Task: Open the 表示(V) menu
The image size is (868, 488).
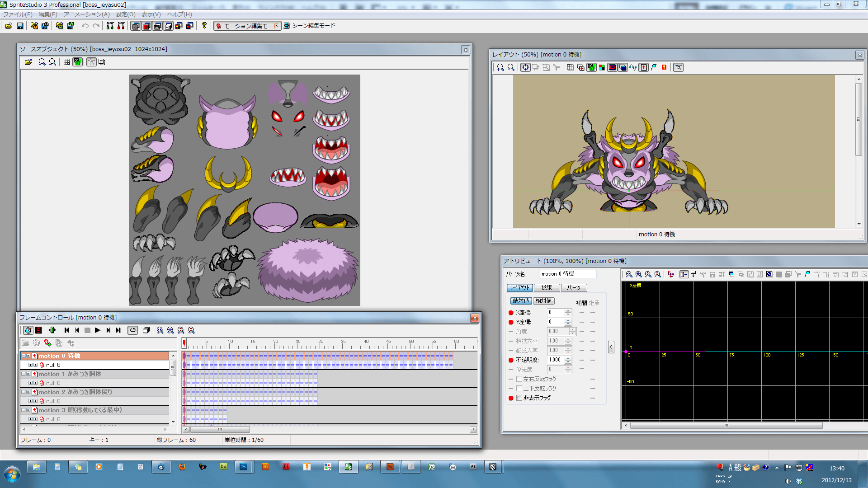Action: (x=151, y=14)
